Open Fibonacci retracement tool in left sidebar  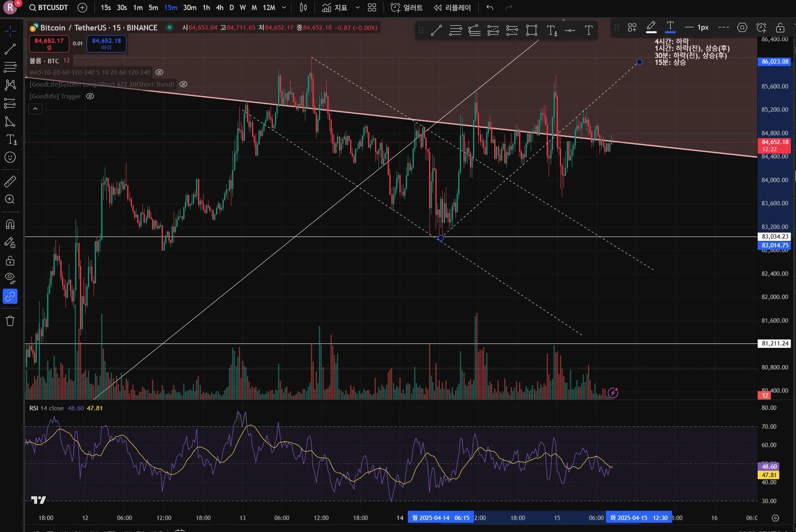10,67
